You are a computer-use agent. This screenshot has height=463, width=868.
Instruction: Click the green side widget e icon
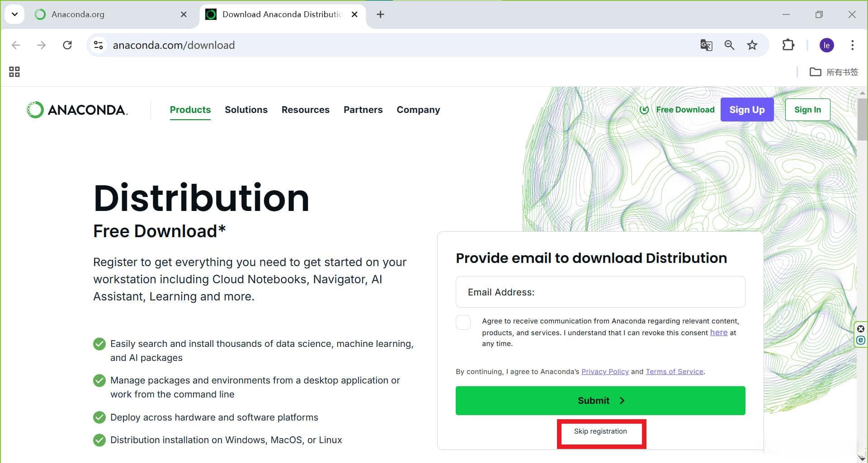pos(861,340)
